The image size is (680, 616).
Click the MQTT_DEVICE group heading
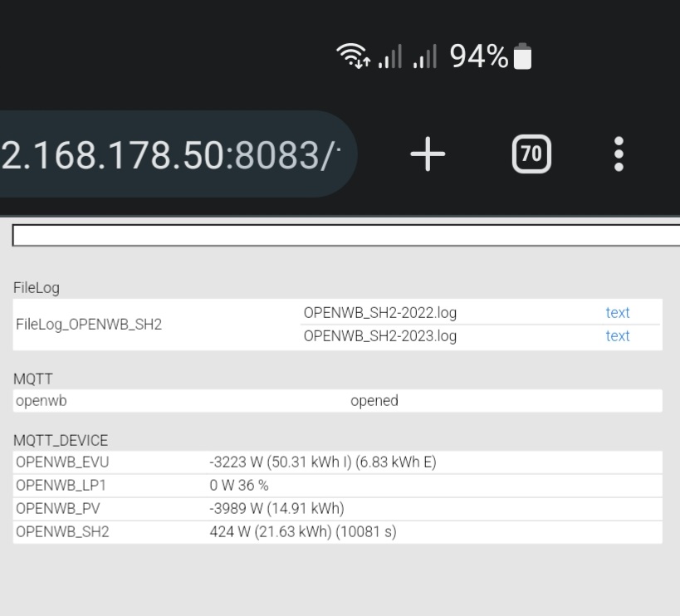point(61,441)
